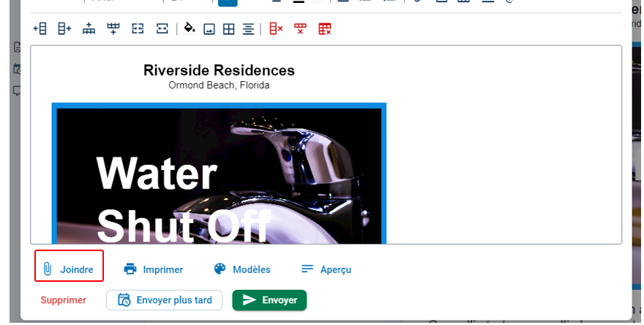Click Supprimer to delete the draft
The height and width of the screenshot is (325, 644).
pos(63,300)
